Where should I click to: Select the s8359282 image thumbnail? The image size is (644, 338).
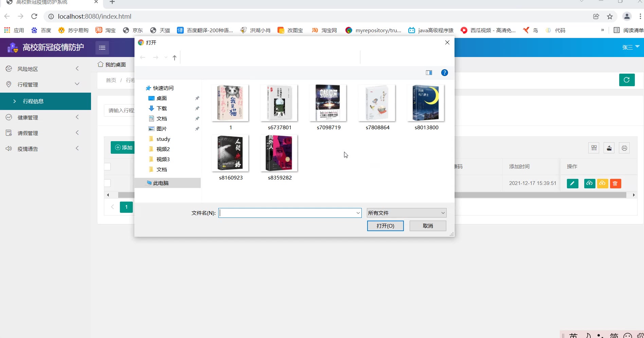pos(280,158)
